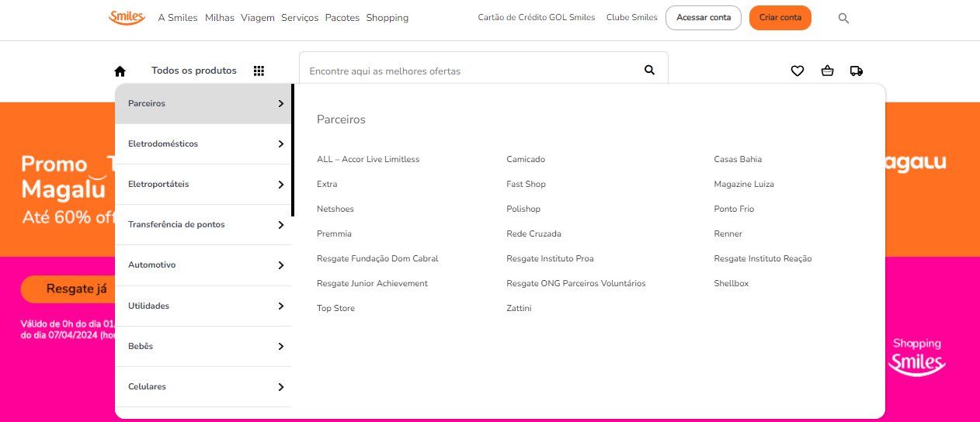Open the Pacotes menu
This screenshot has height=422, width=980.
tap(342, 17)
